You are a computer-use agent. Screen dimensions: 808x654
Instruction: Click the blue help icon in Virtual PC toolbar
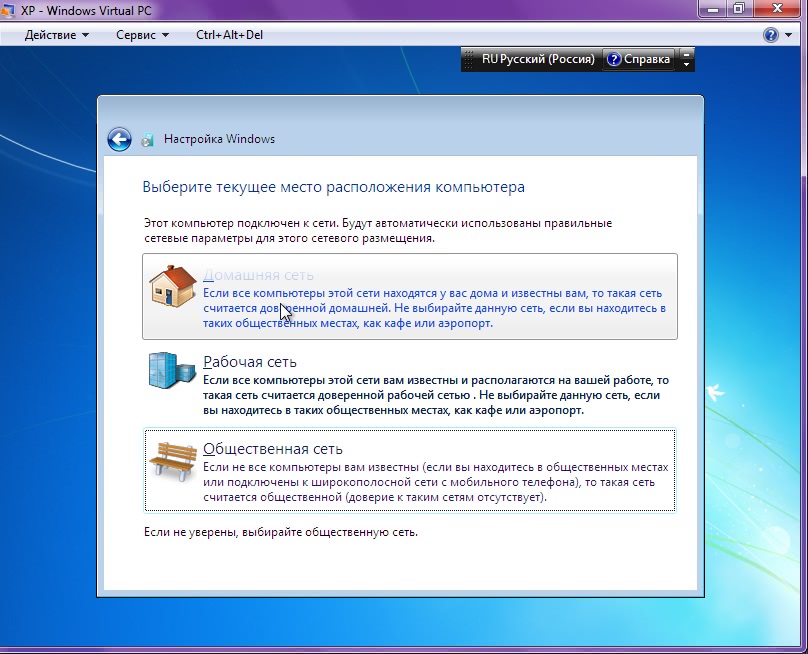click(x=770, y=35)
